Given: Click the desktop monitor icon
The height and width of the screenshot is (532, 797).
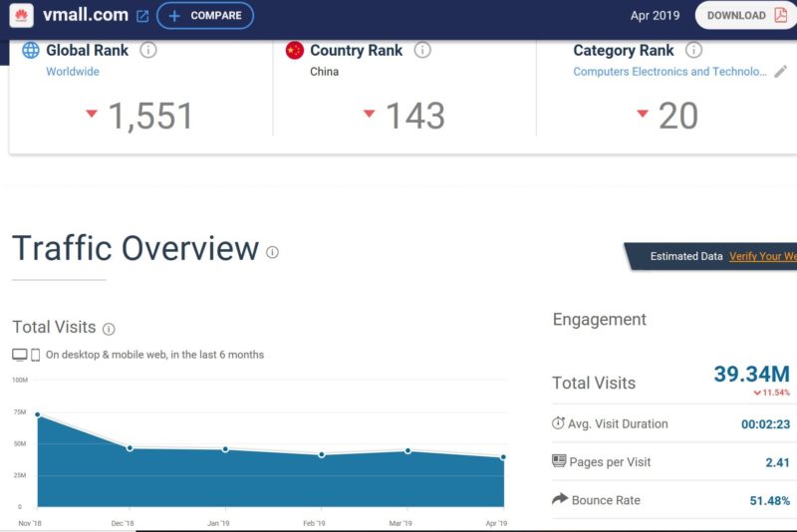Looking at the screenshot, I should pyautogui.click(x=20, y=355).
